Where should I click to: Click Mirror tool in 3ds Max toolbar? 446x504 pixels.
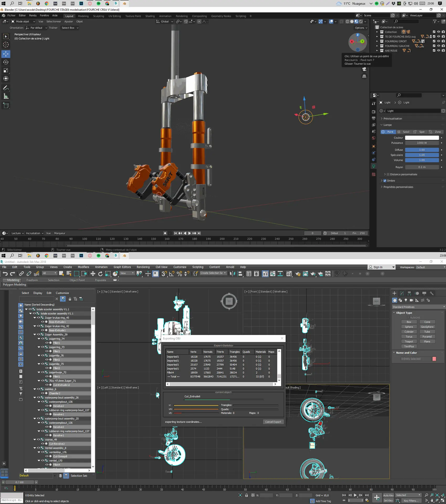click(x=232, y=274)
